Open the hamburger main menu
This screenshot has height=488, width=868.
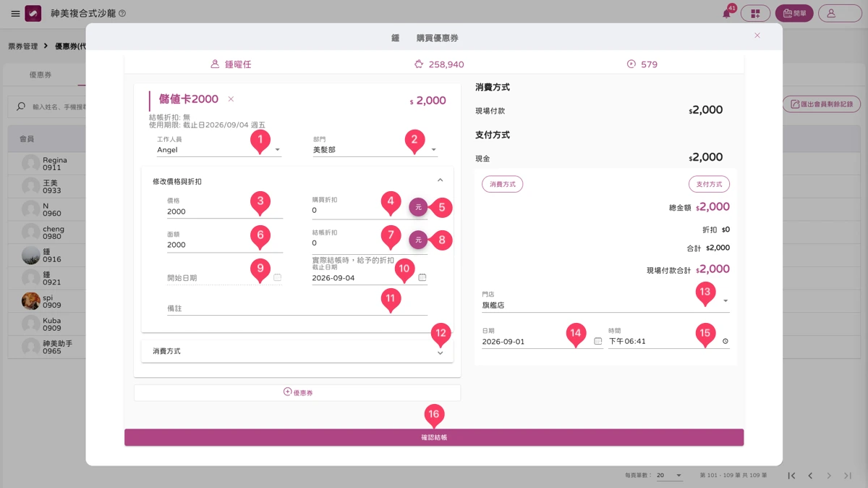[x=15, y=14]
